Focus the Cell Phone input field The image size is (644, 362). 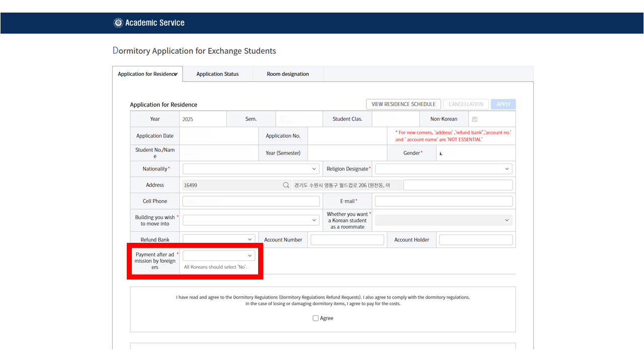(x=251, y=201)
